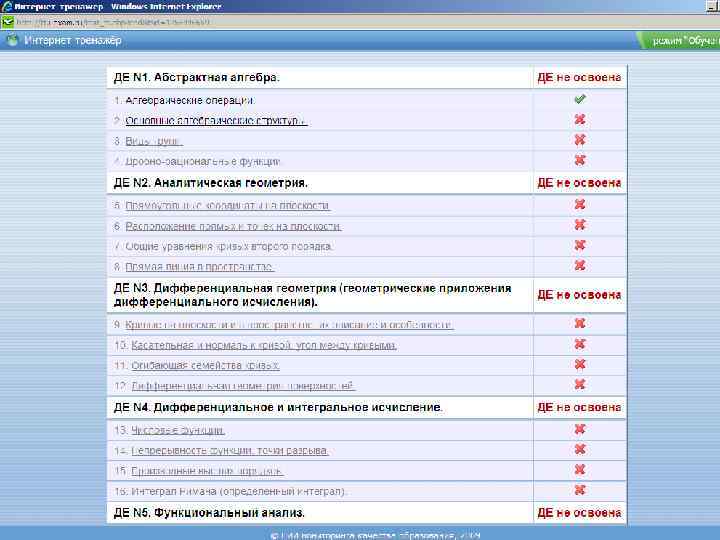Open link Прямая линия в пространстве
This screenshot has width=720, height=540.
click(x=200, y=267)
